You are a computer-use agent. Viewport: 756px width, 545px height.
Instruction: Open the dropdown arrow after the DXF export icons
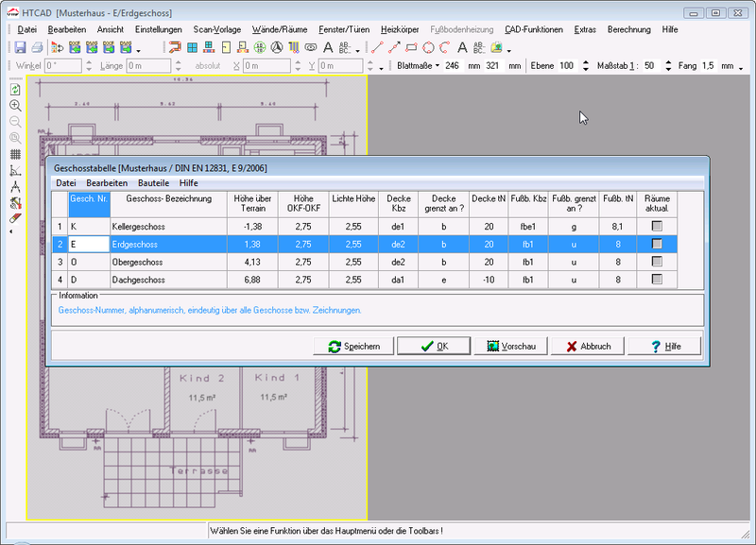click(138, 51)
